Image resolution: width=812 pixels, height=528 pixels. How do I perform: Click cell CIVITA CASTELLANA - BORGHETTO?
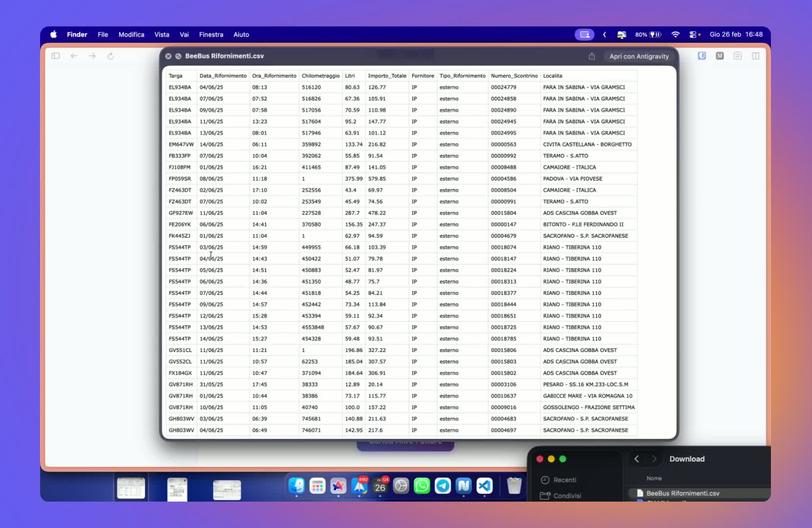point(587,144)
